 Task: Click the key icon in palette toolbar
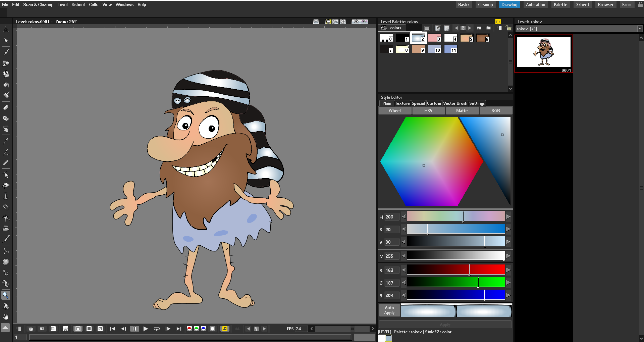coord(463,28)
